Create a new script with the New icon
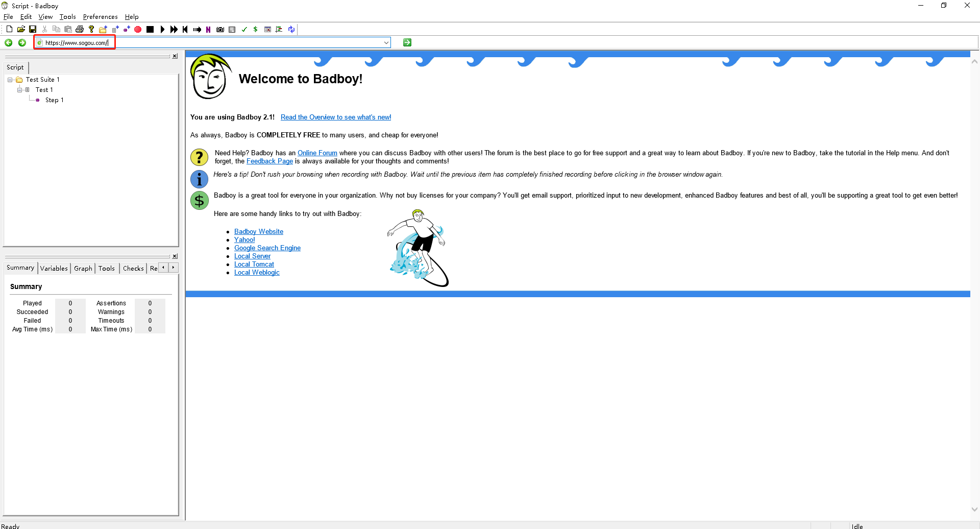This screenshot has width=980, height=529. pos(9,29)
